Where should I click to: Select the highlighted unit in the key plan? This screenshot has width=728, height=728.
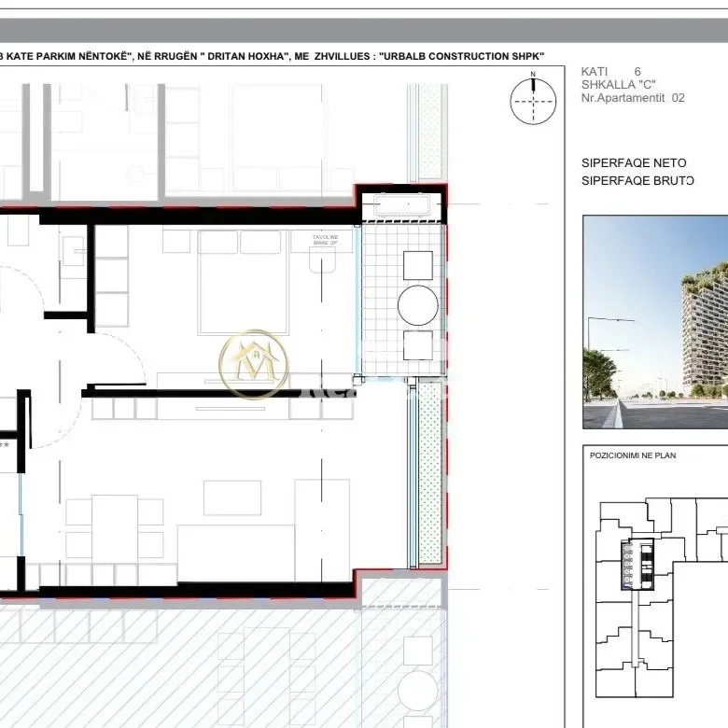click(x=639, y=566)
